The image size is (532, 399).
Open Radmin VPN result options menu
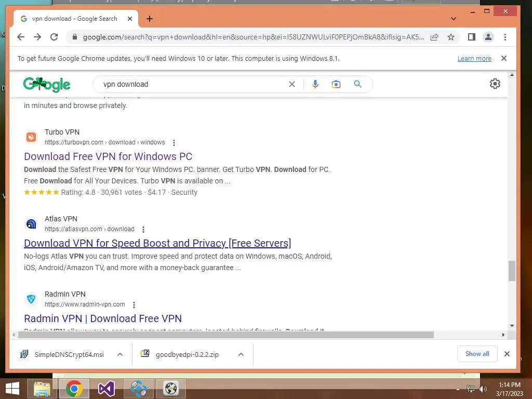tap(134, 305)
